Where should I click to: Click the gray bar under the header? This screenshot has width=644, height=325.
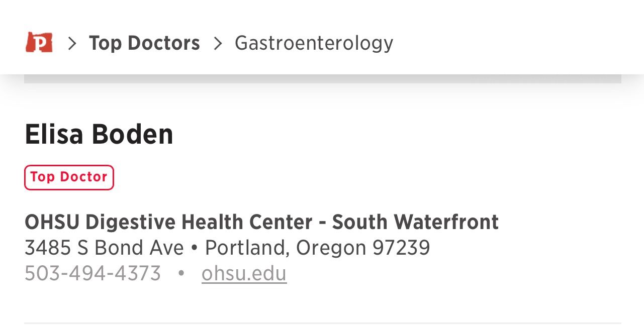[322, 79]
